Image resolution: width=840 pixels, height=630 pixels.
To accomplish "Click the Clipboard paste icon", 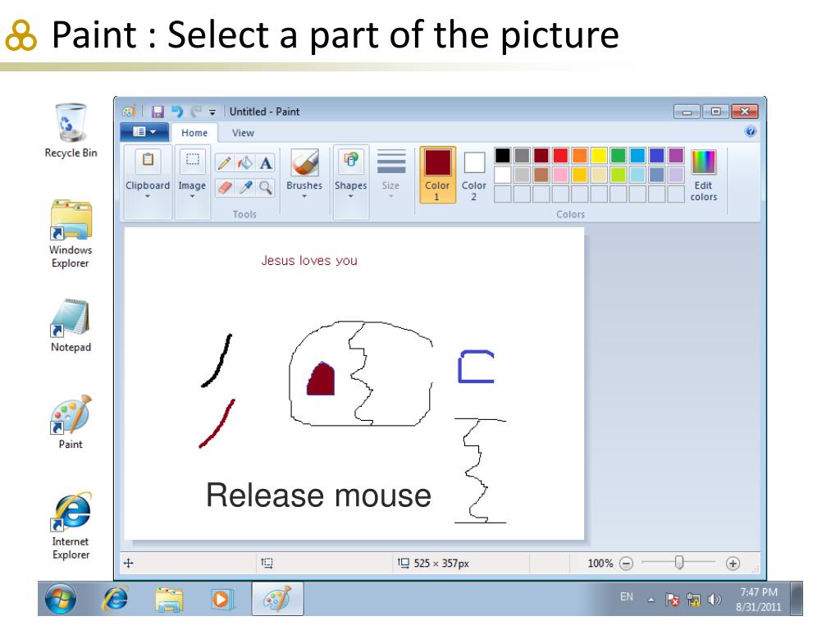I will click(x=148, y=160).
